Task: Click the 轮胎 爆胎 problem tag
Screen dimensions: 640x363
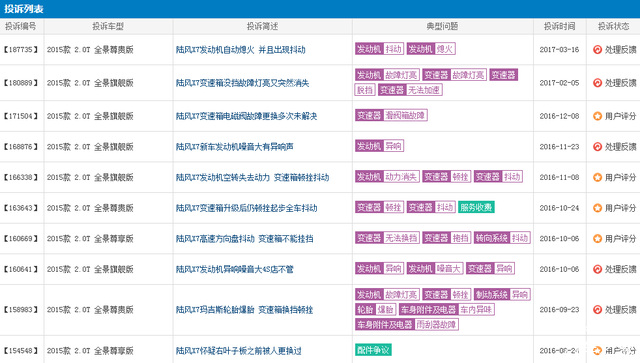Action: click(375, 310)
